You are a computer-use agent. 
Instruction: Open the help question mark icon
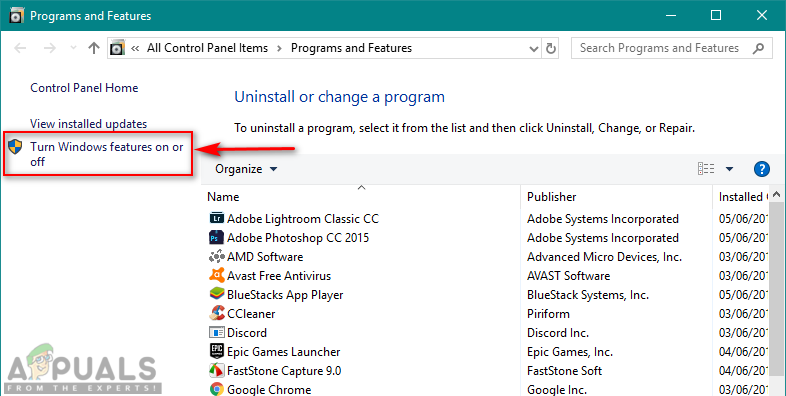coord(761,169)
